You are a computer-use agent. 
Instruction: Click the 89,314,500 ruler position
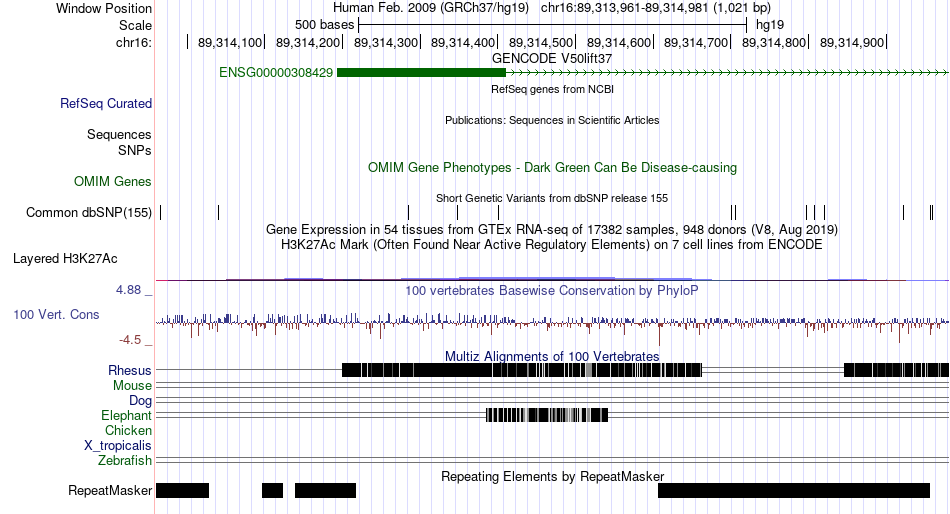[541, 42]
